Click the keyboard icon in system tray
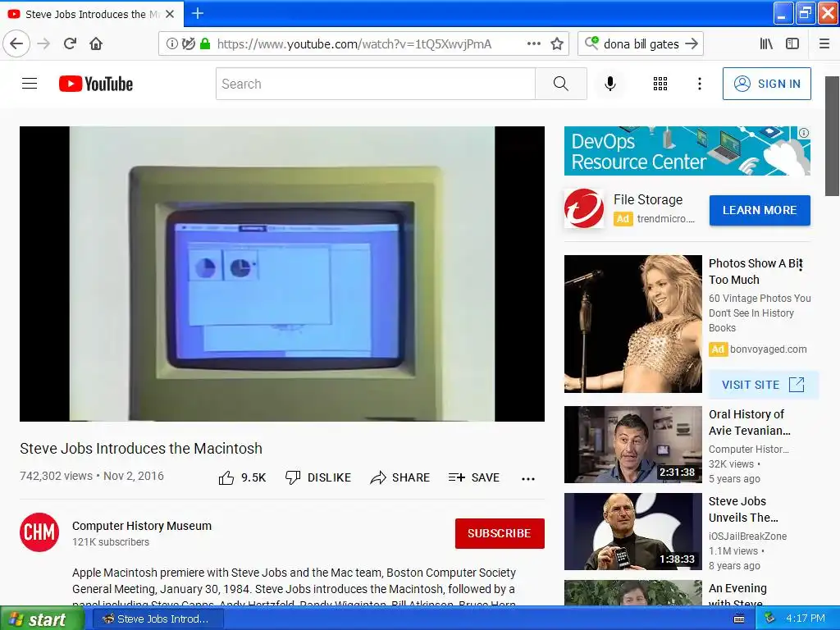840x630 pixels. 739,619
